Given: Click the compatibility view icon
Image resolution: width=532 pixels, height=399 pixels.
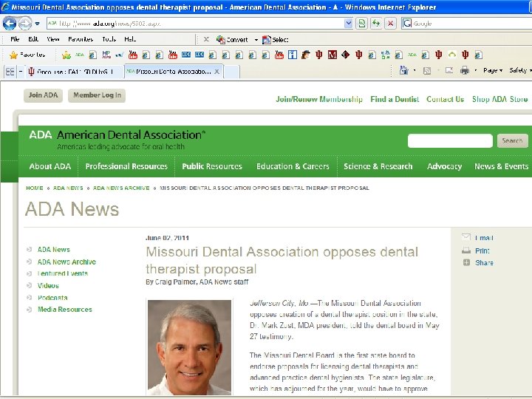Looking at the screenshot, I should pyautogui.click(x=362, y=24).
